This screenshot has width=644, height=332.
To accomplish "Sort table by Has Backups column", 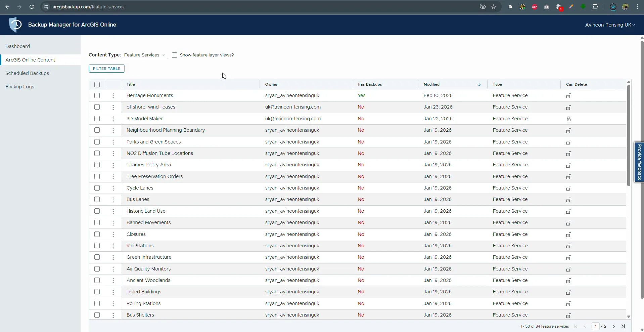I will coord(370,84).
